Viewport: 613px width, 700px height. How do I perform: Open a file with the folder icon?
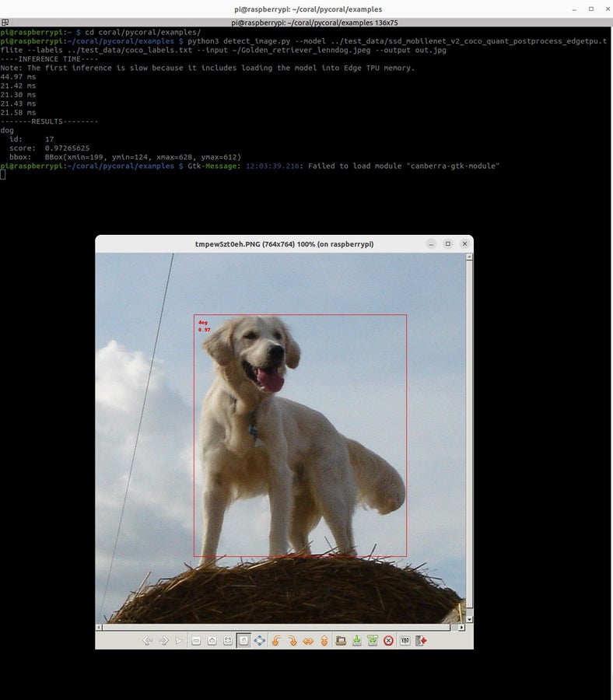341,641
